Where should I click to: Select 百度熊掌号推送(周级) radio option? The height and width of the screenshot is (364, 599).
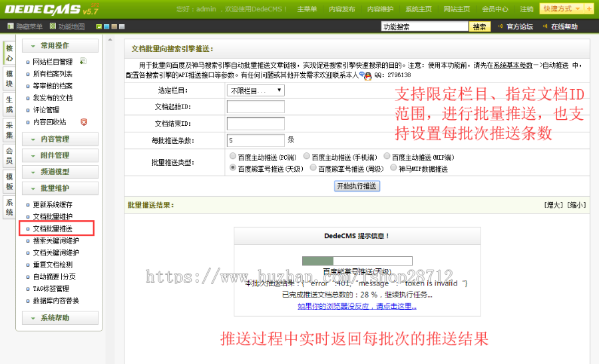(x=313, y=168)
